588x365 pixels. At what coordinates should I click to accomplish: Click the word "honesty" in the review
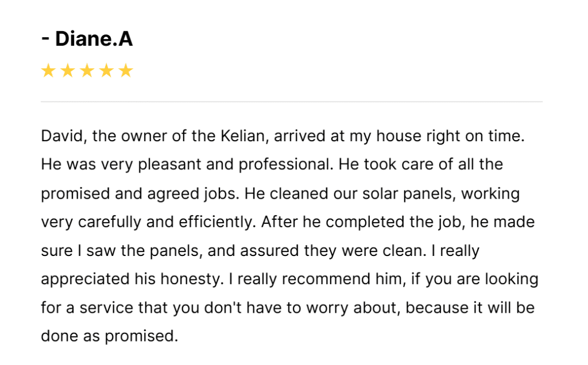(192, 279)
